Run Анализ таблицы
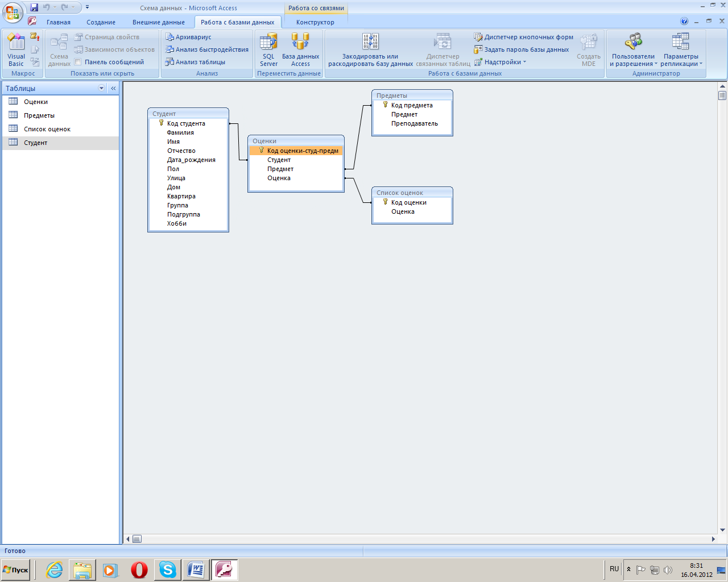The width and height of the screenshot is (728, 582). coord(195,62)
